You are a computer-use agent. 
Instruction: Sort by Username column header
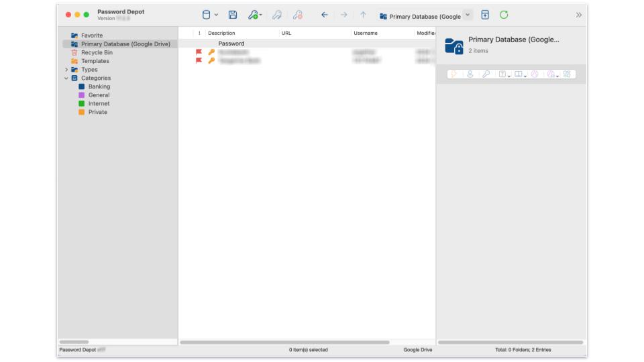click(x=366, y=34)
